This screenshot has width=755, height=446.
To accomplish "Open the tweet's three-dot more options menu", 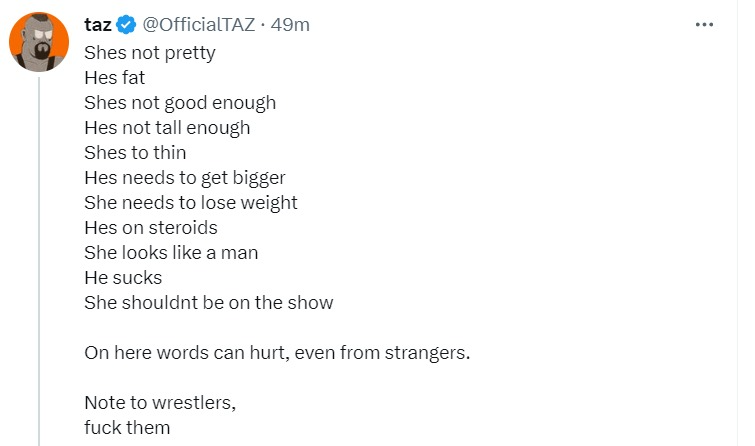I will pos(705,25).
